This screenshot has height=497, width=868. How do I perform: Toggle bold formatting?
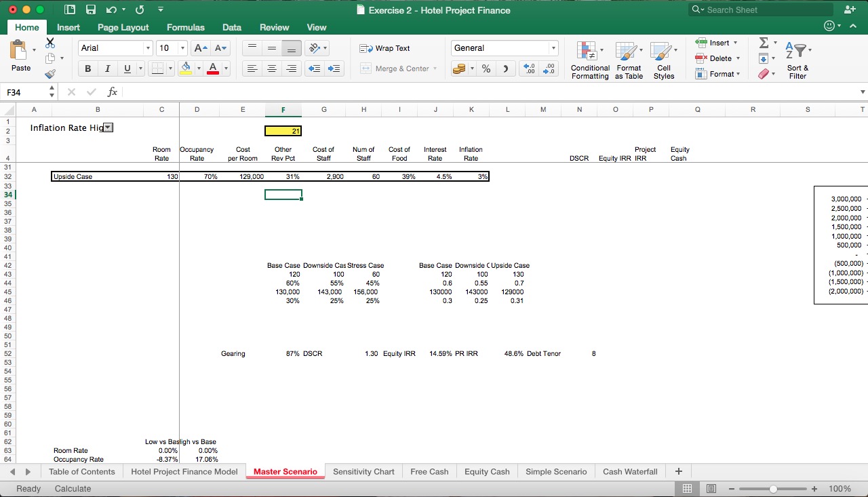coord(87,68)
